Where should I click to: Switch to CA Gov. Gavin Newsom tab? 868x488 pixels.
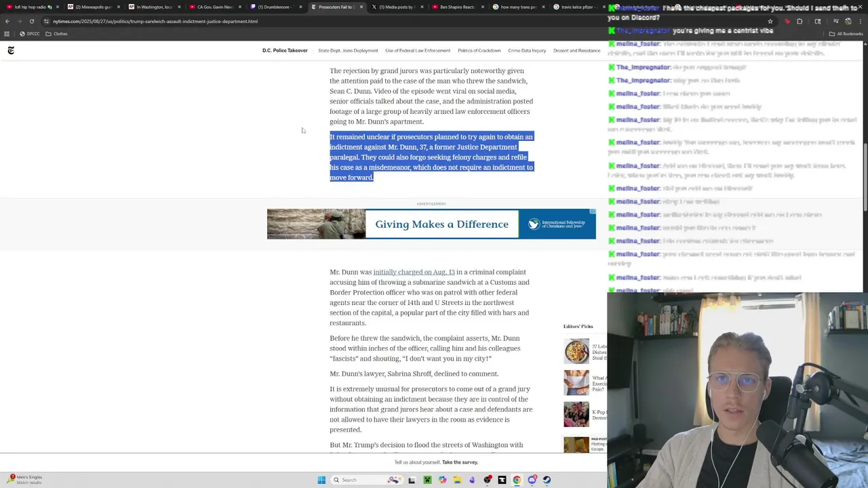click(214, 7)
